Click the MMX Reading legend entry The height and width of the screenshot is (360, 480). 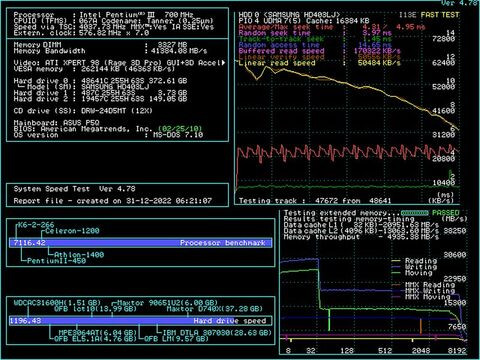(424, 285)
